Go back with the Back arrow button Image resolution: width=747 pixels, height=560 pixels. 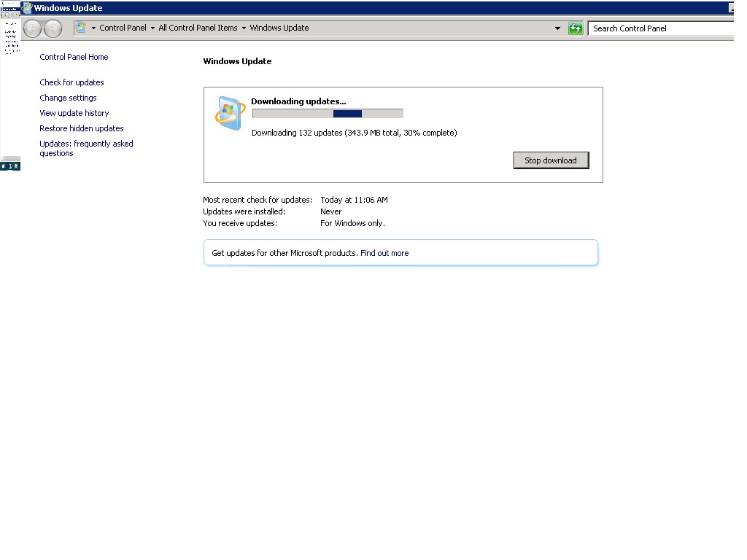pos(32,28)
